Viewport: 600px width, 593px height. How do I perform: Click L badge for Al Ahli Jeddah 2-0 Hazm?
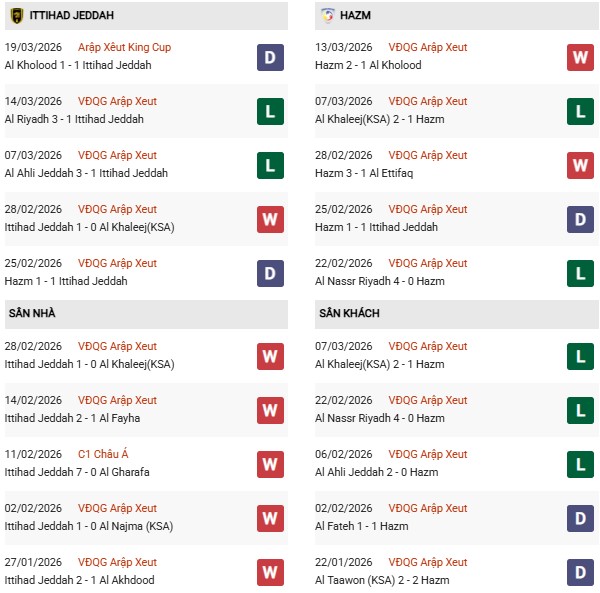580,464
